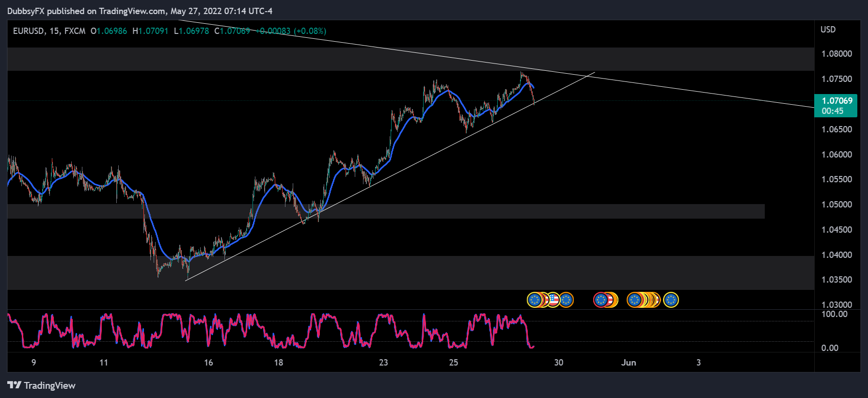Click the +0.00083 (+0.08%) change value

point(291,31)
